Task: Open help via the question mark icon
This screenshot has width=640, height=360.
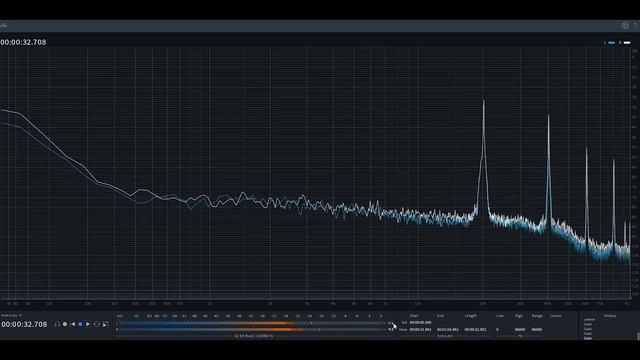Action: pyautogui.click(x=636, y=26)
